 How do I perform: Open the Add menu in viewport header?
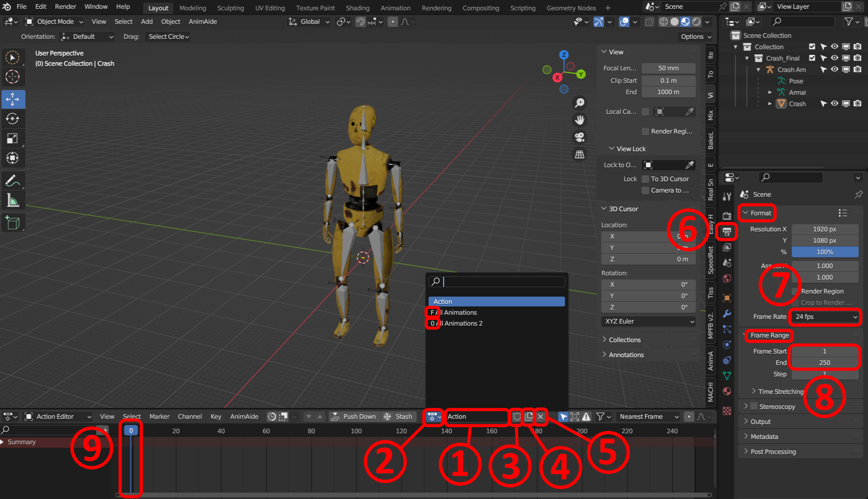(x=147, y=22)
